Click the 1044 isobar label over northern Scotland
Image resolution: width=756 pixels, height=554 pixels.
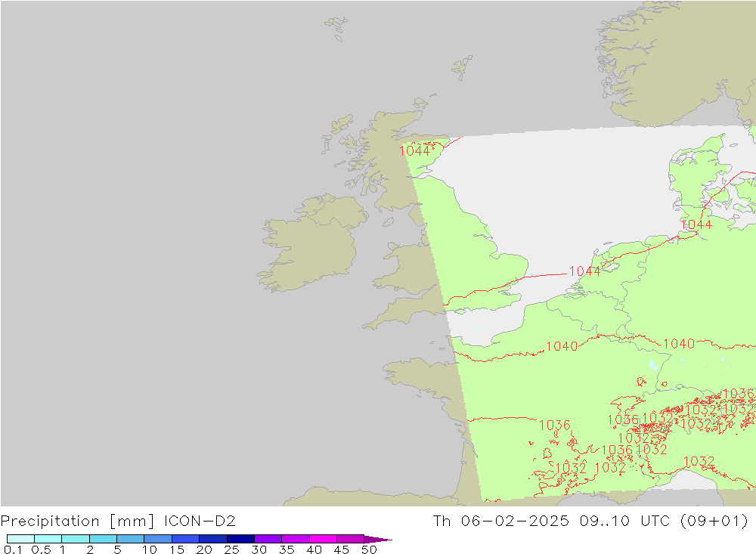click(415, 150)
